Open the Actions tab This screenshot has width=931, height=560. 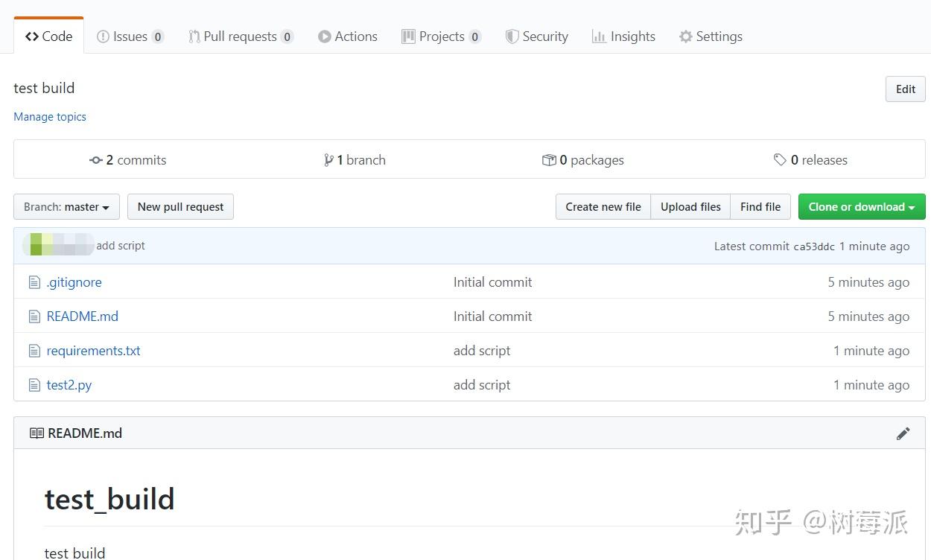(347, 36)
